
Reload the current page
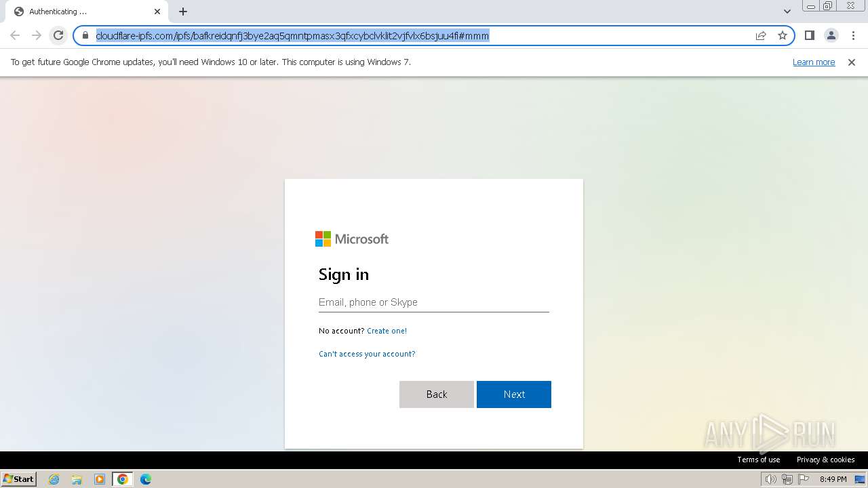[x=58, y=35]
